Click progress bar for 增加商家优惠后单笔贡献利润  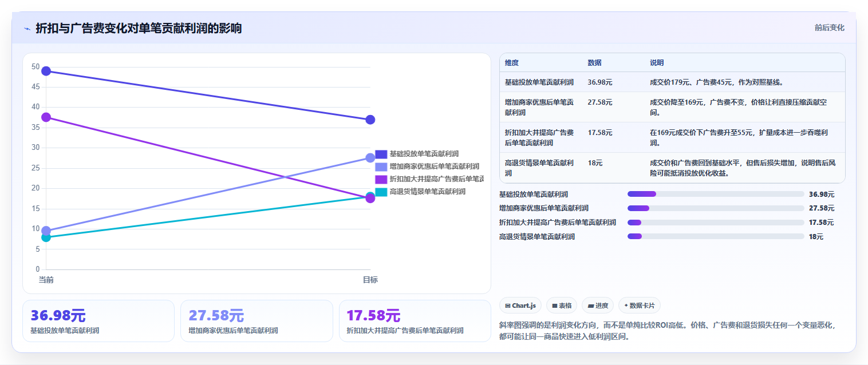click(x=716, y=208)
